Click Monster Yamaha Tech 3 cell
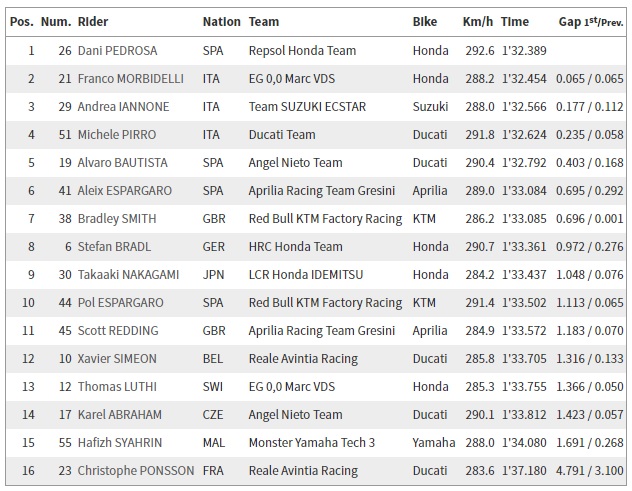Viewport: 632px width, 491px height. pos(312,443)
